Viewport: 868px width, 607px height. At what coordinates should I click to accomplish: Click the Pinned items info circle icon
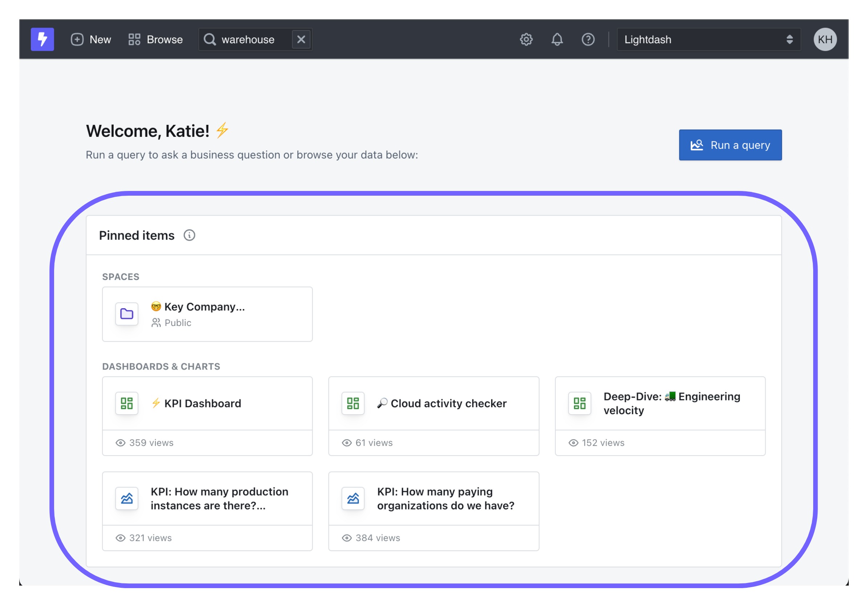[x=189, y=234]
